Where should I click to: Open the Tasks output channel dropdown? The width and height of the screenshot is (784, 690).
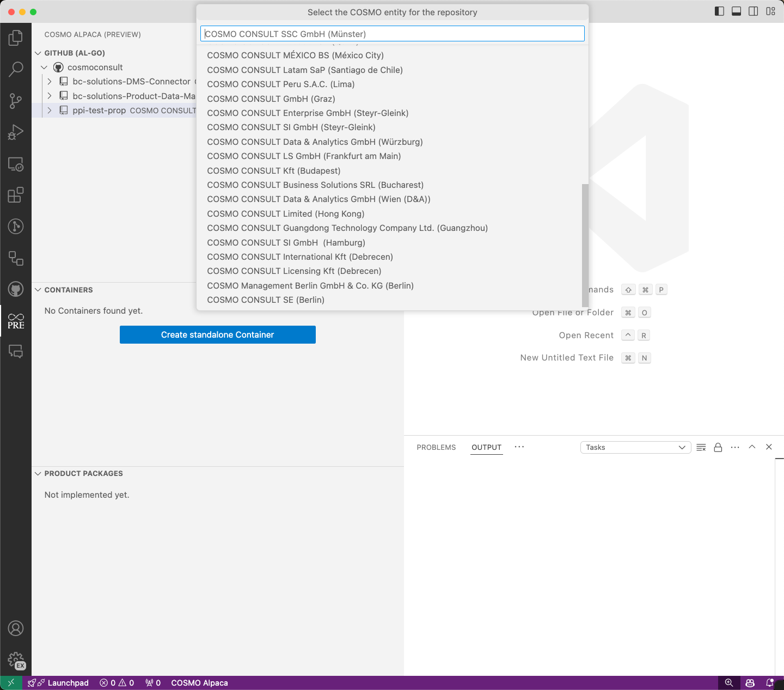click(635, 447)
